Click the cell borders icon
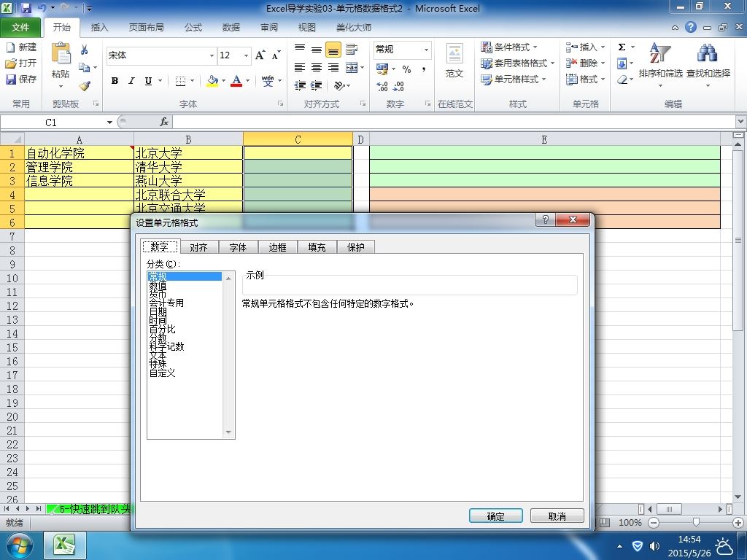This screenshot has width=747, height=560. pyautogui.click(x=181, y=81)
